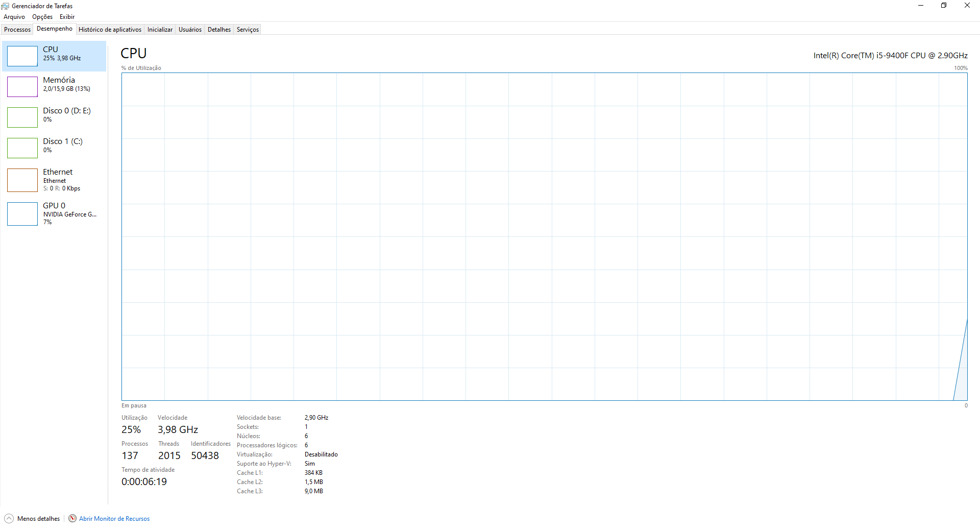Screen dimensions: 980x530
Task: Click the Task Manager title bar icon
Action: [5, 6]
